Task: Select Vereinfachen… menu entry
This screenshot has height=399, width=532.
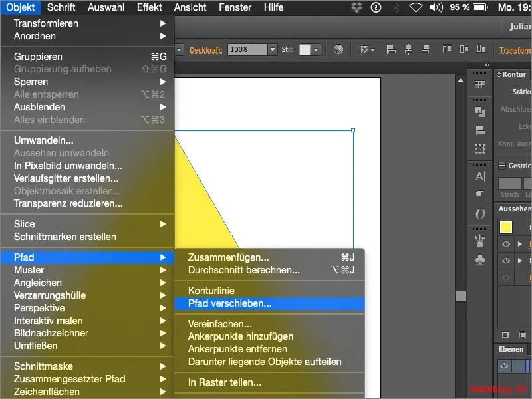Action: [x=269, y=324]
